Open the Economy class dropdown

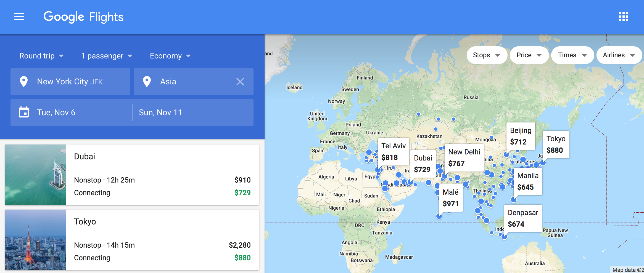click(x=170, y=56)
